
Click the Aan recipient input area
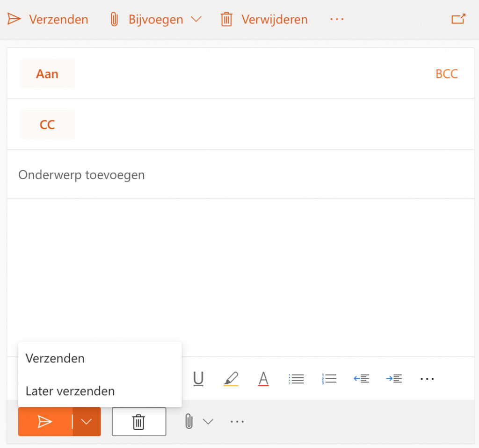254,73
